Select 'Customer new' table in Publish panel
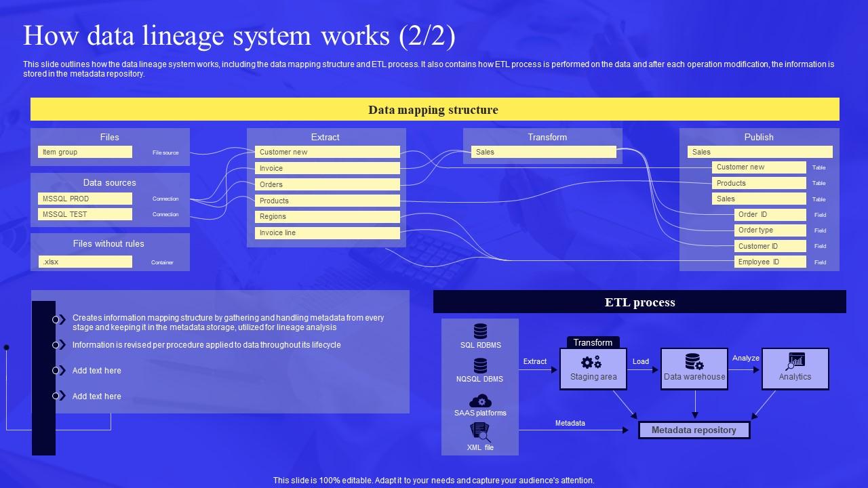This screenshot has width=868, height=488. (x=759, y=167)
